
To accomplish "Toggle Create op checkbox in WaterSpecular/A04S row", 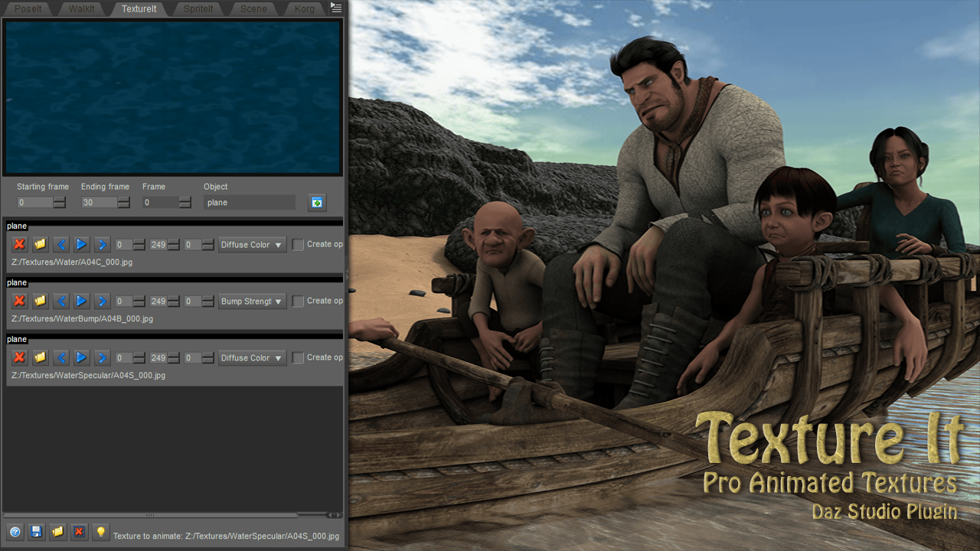I will (298, 358).
